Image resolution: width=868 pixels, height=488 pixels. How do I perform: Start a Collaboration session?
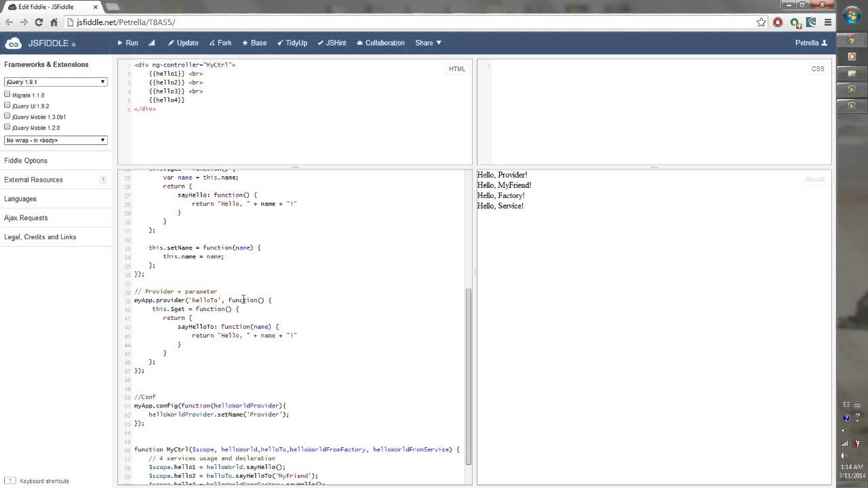coord(380,43)
